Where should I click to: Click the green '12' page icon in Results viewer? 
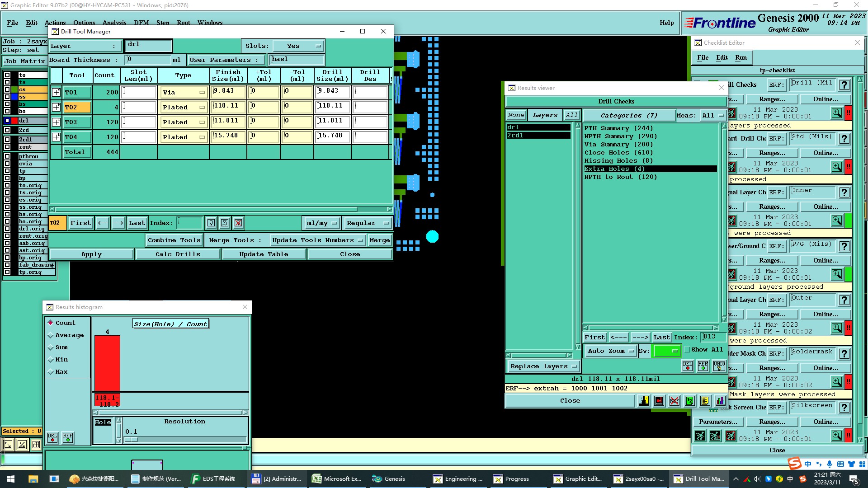[x=690, y=400]
